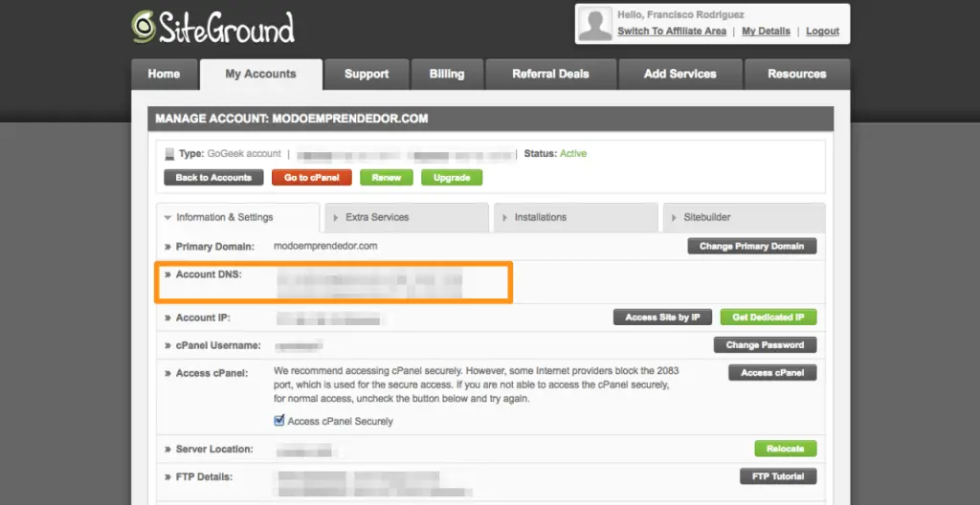Open the Referral Deals tab
980x505 pixels.
tap(550, 75)
